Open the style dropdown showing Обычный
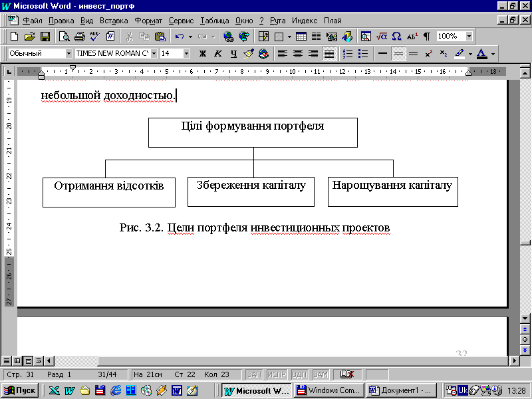 click(68, 54)
